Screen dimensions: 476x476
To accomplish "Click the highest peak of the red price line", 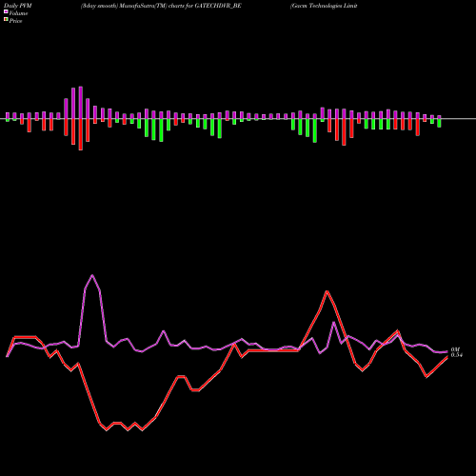I will tap(327, 291).
